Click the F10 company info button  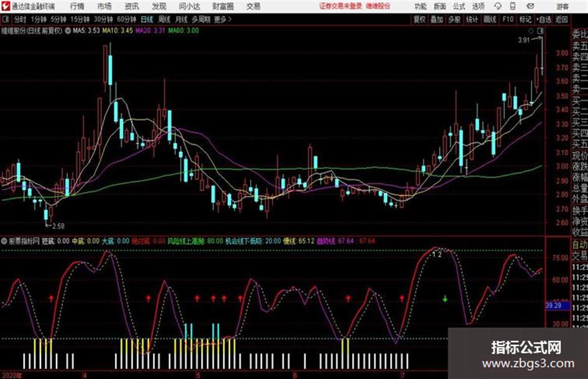tap(508, 19)
